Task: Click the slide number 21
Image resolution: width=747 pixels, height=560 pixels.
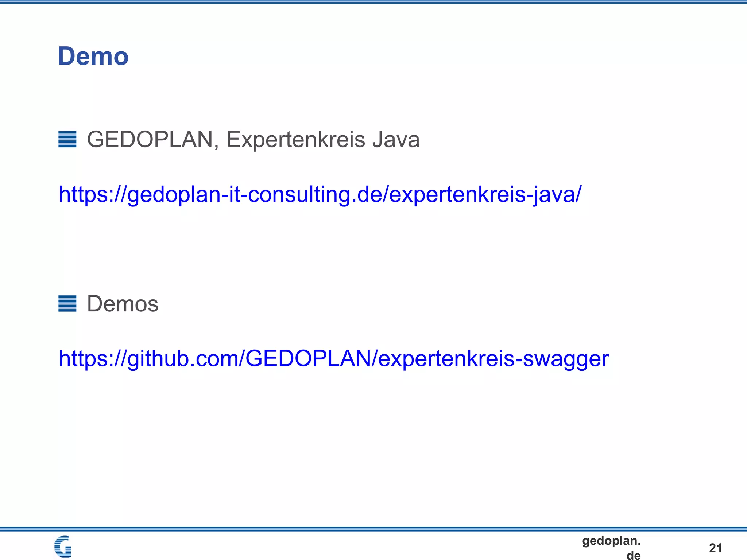Action: click(x=716, y=548)
